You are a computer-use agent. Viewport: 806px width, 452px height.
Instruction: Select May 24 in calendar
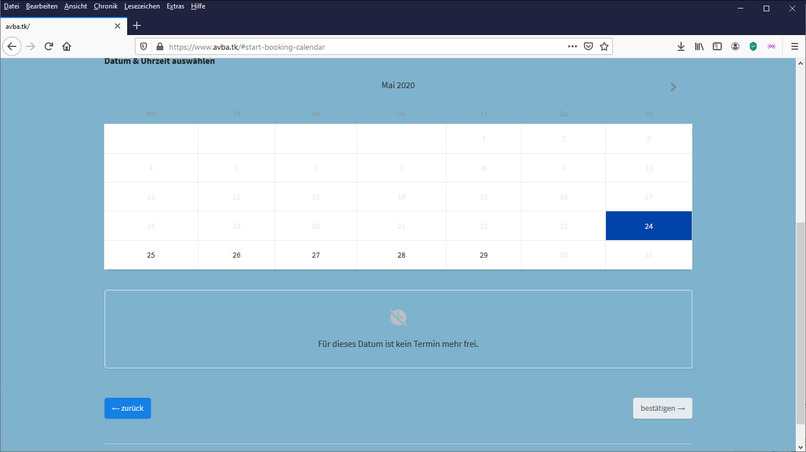click(x=649, y=226)
